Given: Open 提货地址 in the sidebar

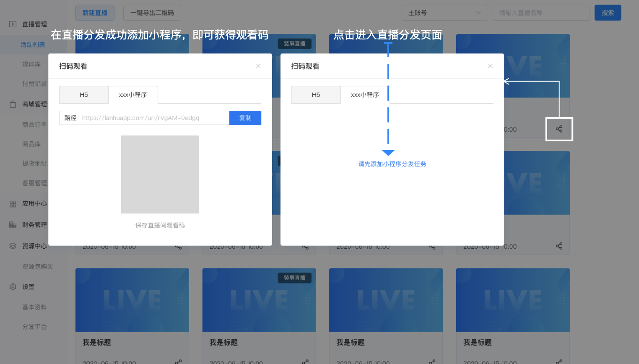Looking at the screenshot, I should pyautogui.click(x=34, y=164).
